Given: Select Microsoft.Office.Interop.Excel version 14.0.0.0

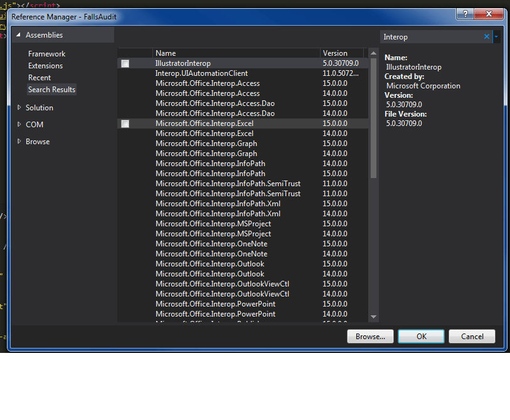Looking at the screenshot, I should [x=243, y=134].
